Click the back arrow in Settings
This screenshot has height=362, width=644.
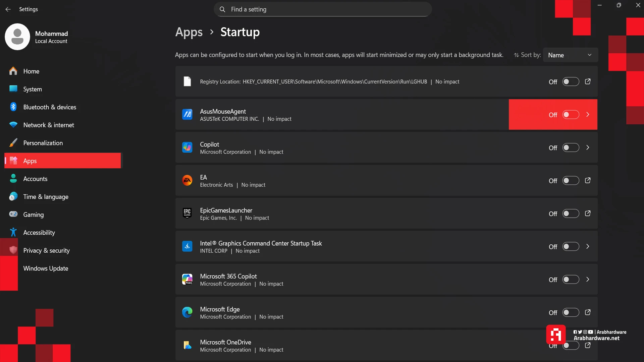[x=8, y=9]
